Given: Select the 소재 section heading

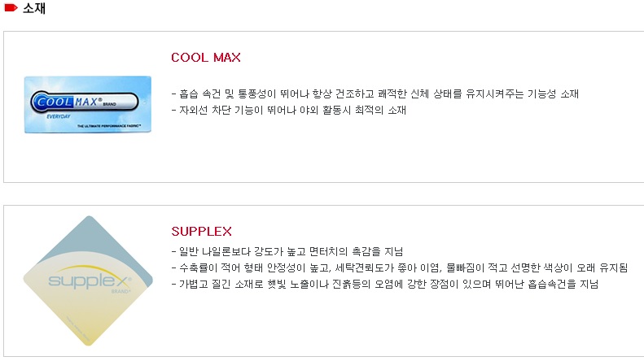Looking at the screenshot, I should point(33,8).
